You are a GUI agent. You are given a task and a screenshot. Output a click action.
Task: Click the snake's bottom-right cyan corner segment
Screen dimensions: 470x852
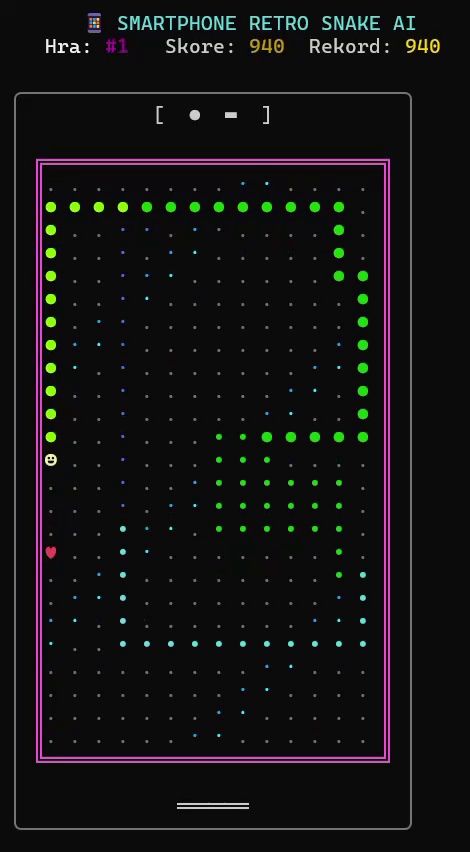363,644
